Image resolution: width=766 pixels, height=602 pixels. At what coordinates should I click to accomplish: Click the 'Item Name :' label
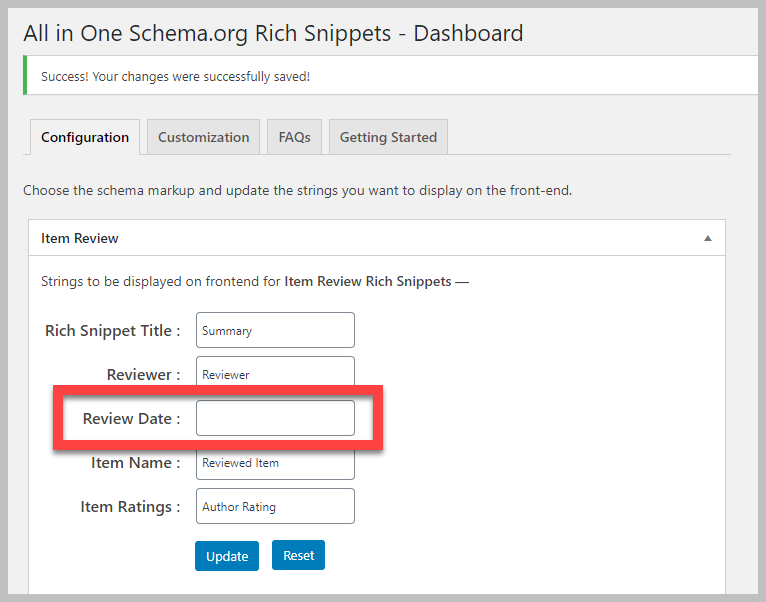point(136,463)
